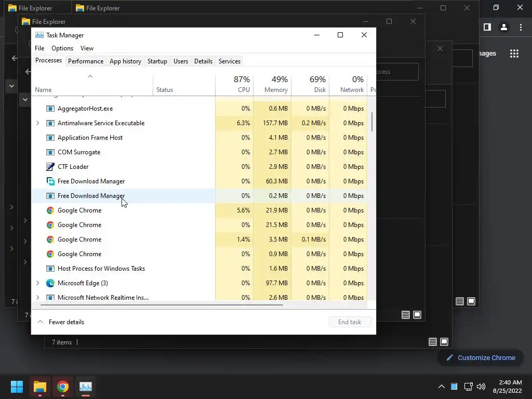
Task: Click the 6.3% CPU value cell
Action: tap(234, 123)
